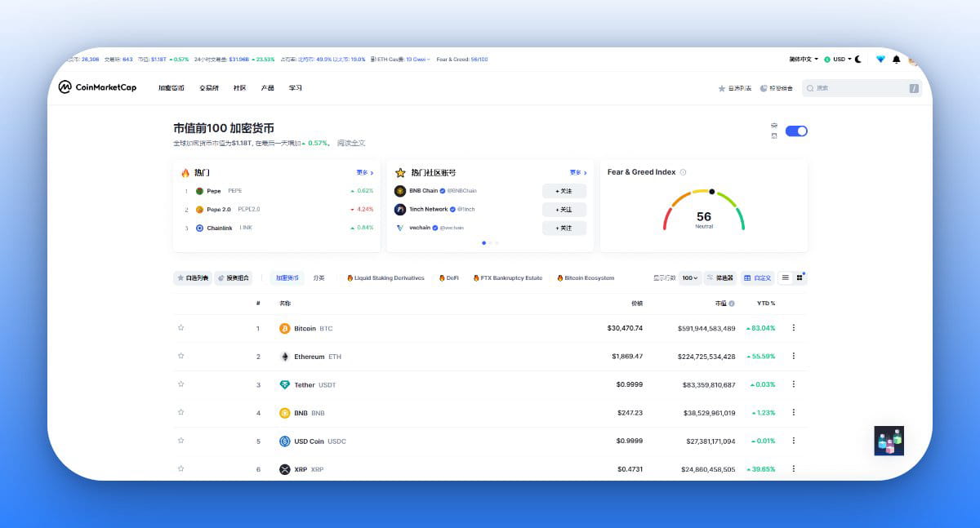The height and width of the screenshot is (528, 980).
Task: Select the Liquid Staking Derivatives tab
Action: (x=385, y=278)
